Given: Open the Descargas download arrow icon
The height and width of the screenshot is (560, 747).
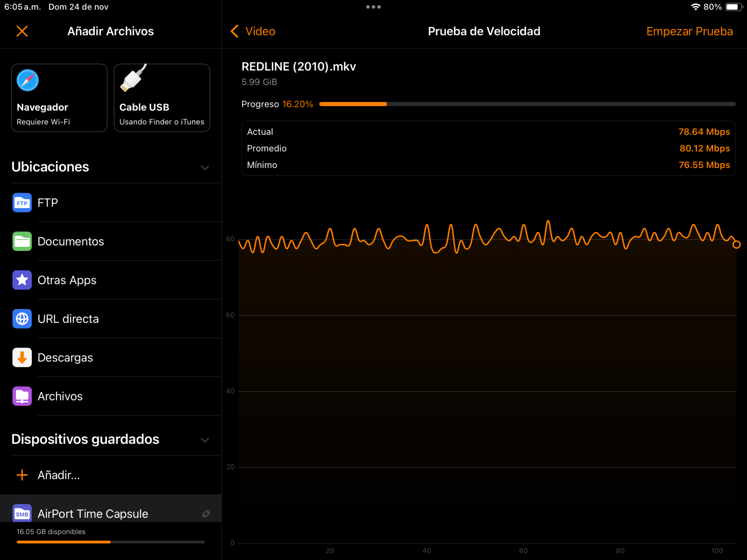Looking at the screenshot, I should coord(22,358).
